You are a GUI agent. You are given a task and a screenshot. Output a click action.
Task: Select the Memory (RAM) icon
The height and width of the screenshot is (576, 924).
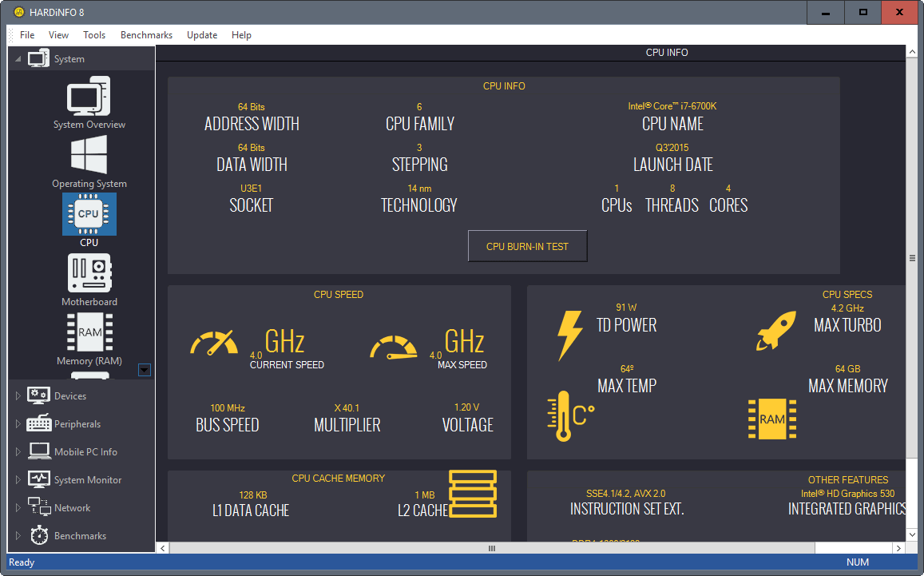(x=89, y=332)
